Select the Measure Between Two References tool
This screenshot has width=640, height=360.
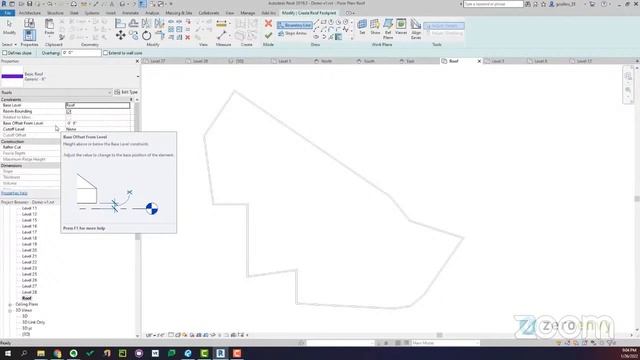click(x=221, y=36)
